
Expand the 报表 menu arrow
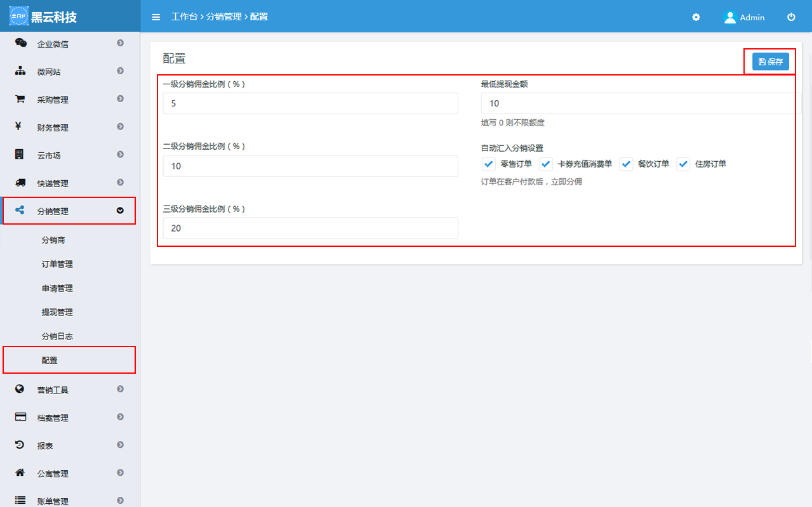pos(120,445)
